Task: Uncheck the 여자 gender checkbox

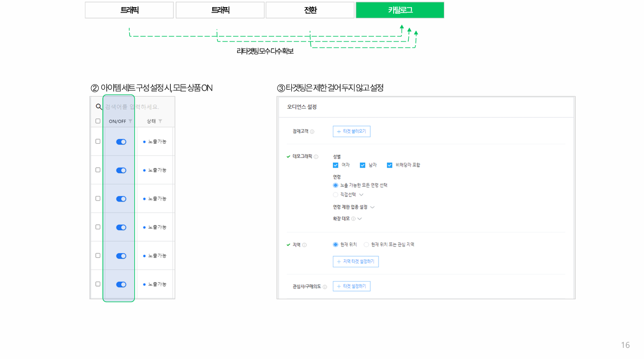Action: 335,165
